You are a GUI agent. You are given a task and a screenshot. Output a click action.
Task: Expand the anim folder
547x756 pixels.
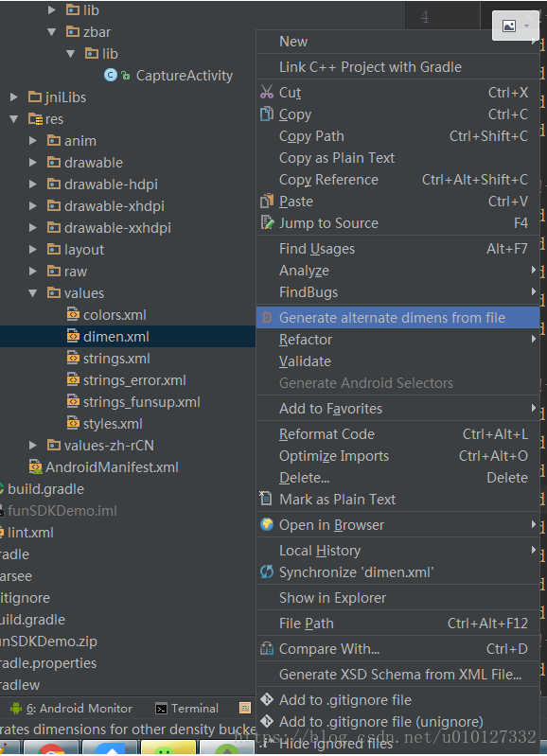33,141
